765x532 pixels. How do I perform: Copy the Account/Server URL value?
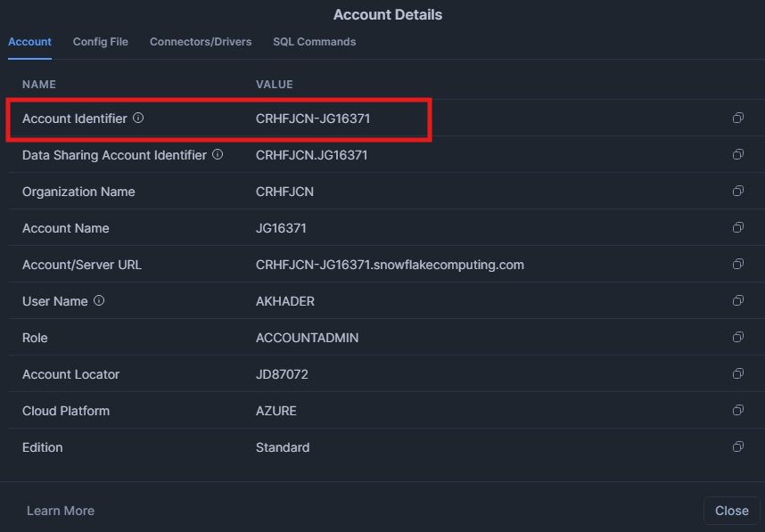pos(737,265)
